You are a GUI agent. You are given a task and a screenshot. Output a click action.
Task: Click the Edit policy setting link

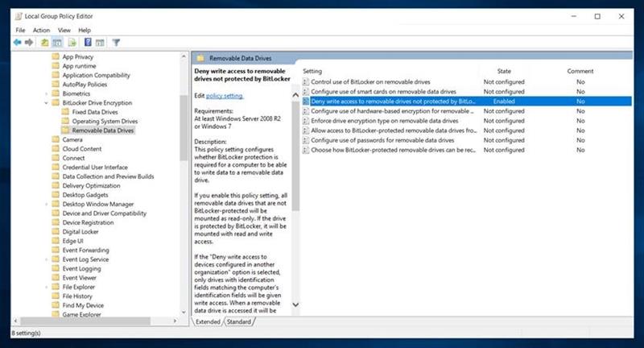point(225,96)
